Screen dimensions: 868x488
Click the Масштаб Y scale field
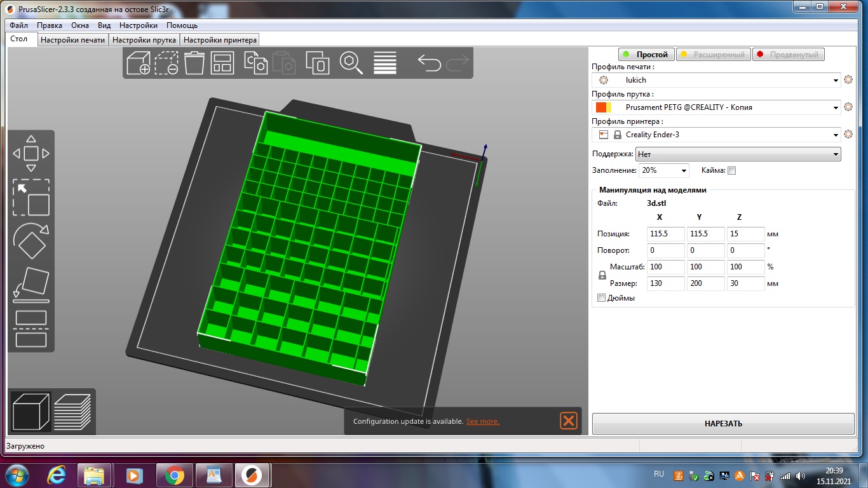(706, 267)
